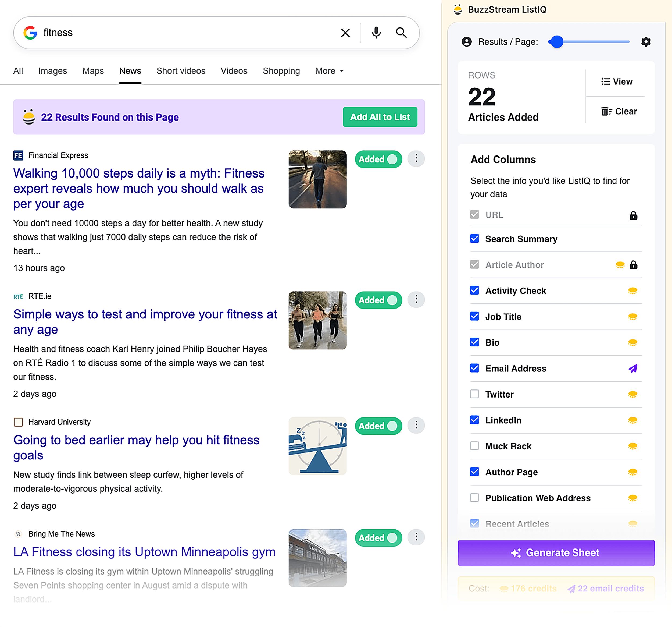Screen dimensions: 672x627
Task: Open ListIQ settings via the gear icon
Action: pyautogui.click(x=646, y=42)
